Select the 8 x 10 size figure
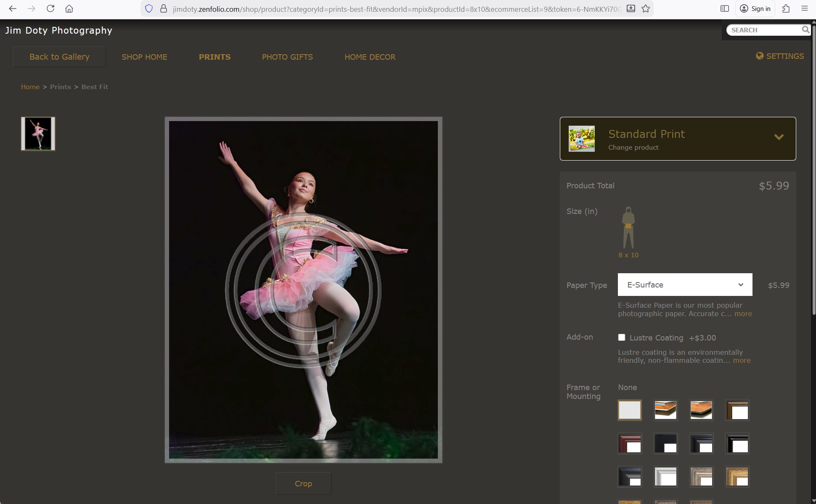The width and height of the screenshot is (816, 504). (628, 231)
